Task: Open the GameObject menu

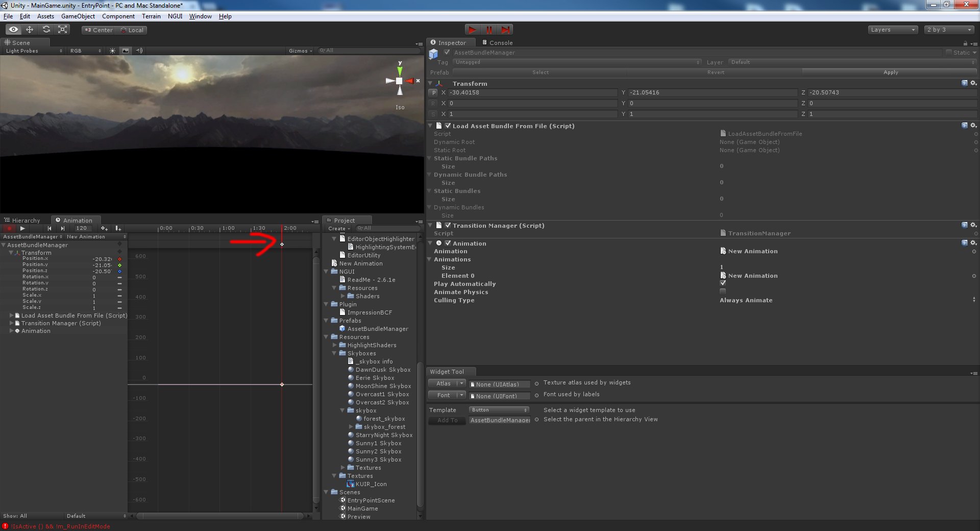Action: click(78, 16)
